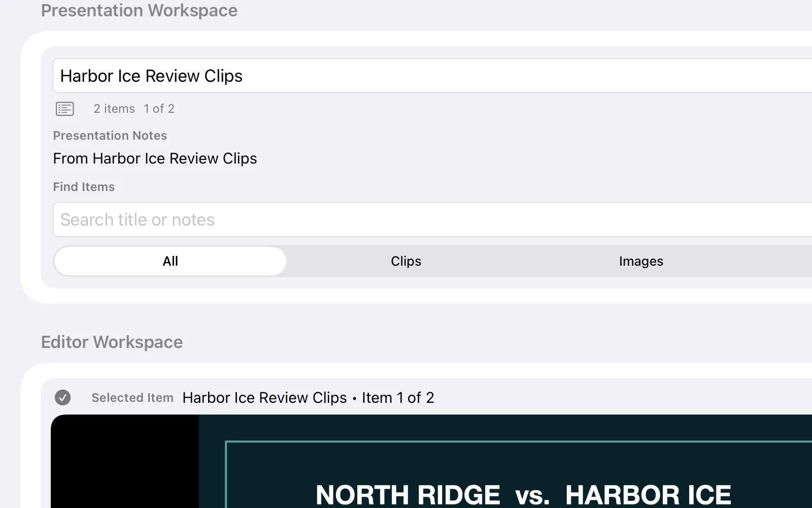The image size is (812, 508).
Task: Switch to the Clips filter segment
Action: (x=406, y=261)
